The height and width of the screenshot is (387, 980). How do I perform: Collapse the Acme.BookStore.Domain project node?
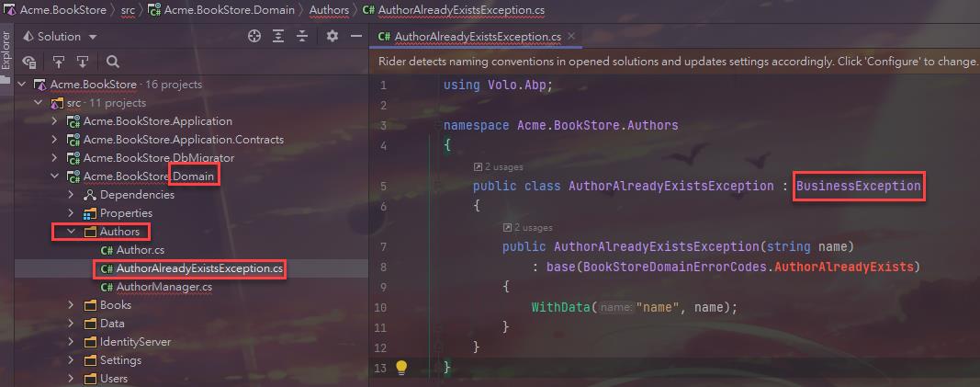[x=55, y=176]
